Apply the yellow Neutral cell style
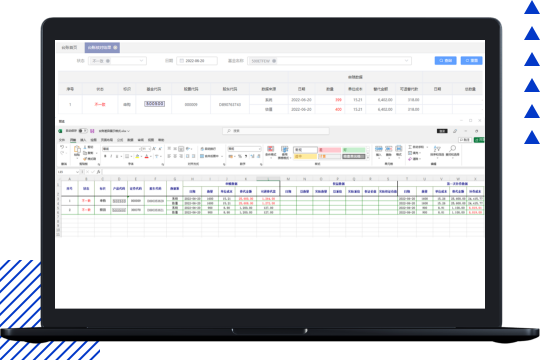This screenshot has height=360, width=540. (x=305, y=156)
